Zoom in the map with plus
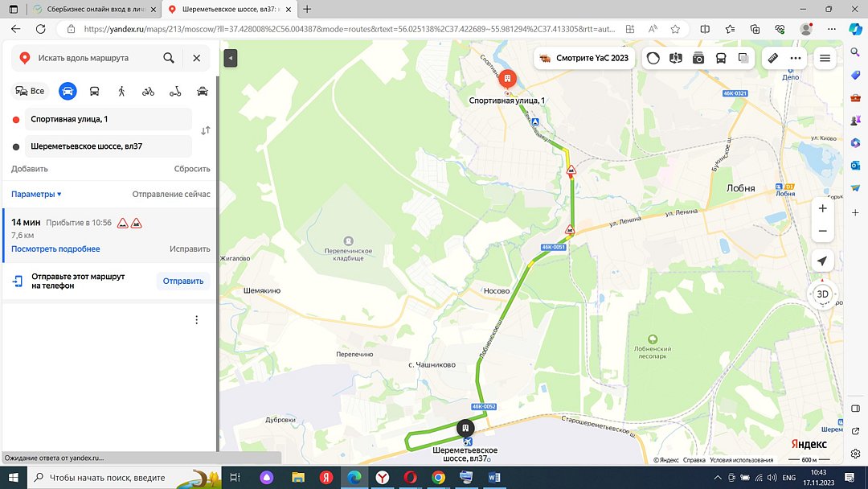 [x=823, y=209]
